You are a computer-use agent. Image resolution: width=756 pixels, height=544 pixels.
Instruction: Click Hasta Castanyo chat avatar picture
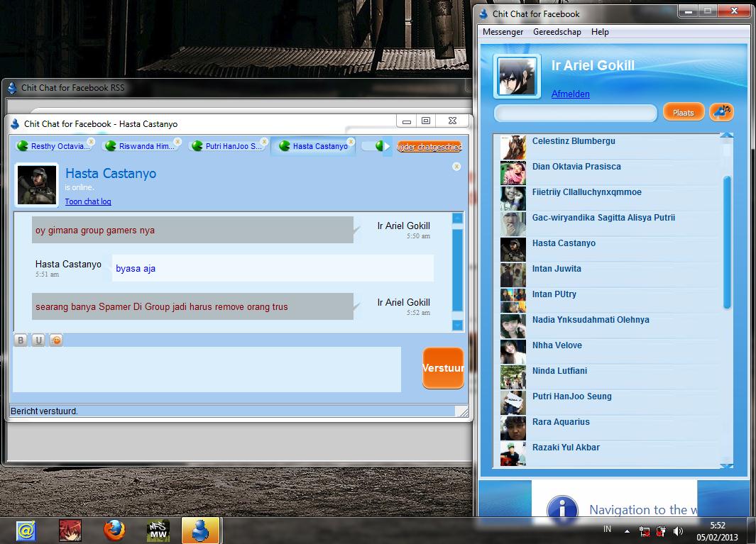pos(37,185)
